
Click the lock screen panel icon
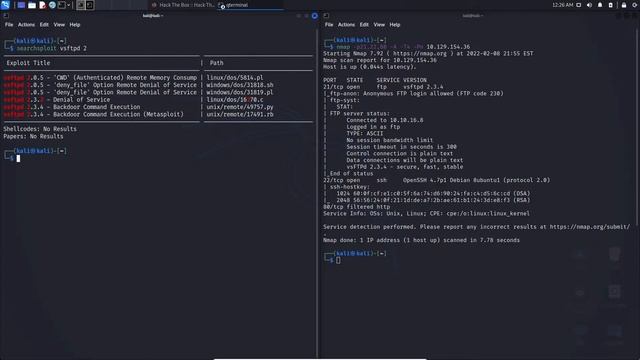624,5
